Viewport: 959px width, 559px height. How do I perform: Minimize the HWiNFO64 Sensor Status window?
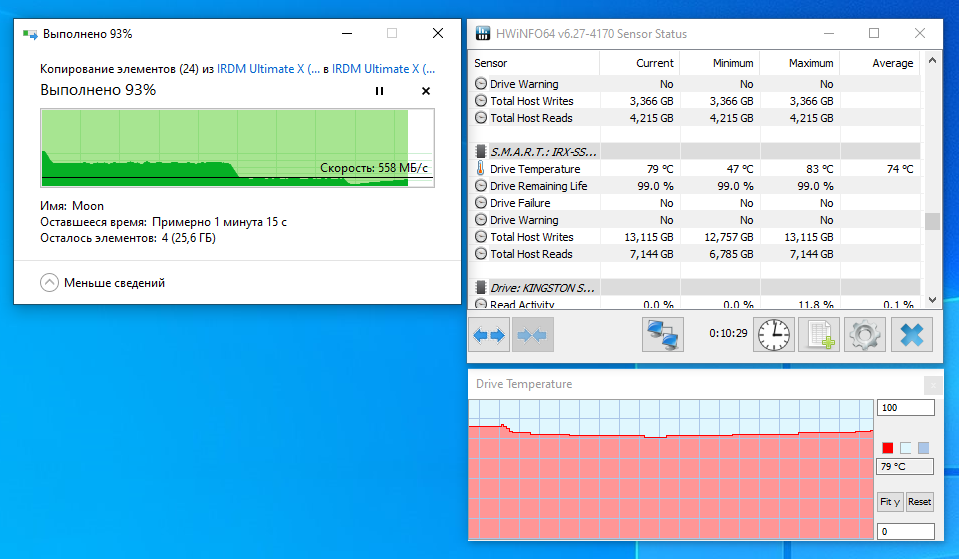point(829,34)
